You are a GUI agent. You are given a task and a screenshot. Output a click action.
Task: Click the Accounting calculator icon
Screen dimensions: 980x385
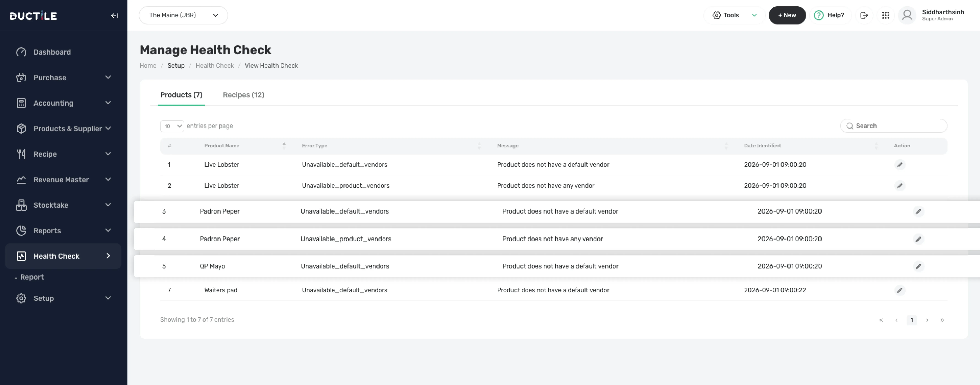21,103
